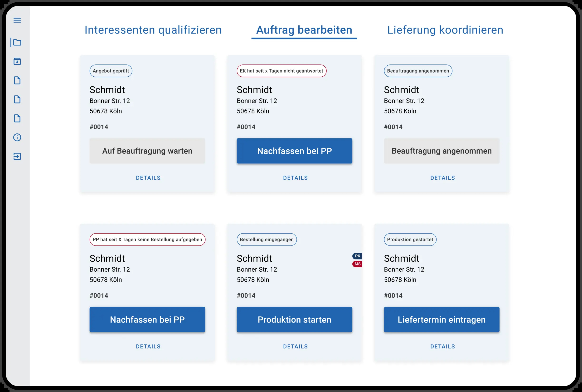This screenshot has width=582, height=392.
Task: Open DETAILS of Produktion gestartet card
Action: [442, 347]
